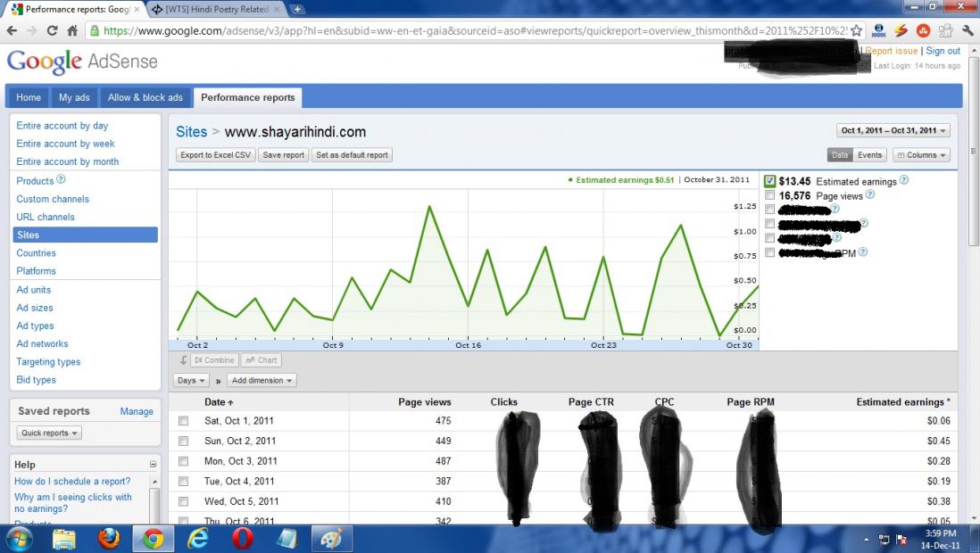The width and height of the screenshot is (980, 553).
Task: Open the Home tab
Action: [29, 97]
